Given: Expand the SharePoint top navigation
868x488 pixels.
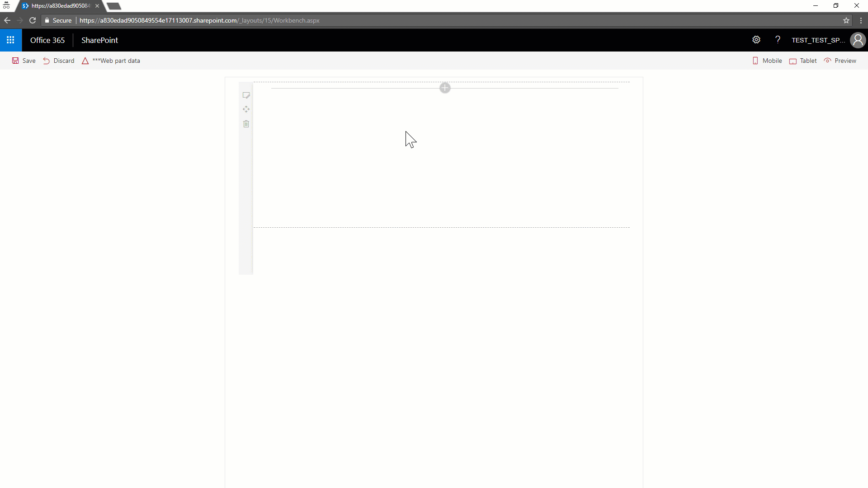Looking at the screenshot, I should pyautogui.click(x=10, y=40).
